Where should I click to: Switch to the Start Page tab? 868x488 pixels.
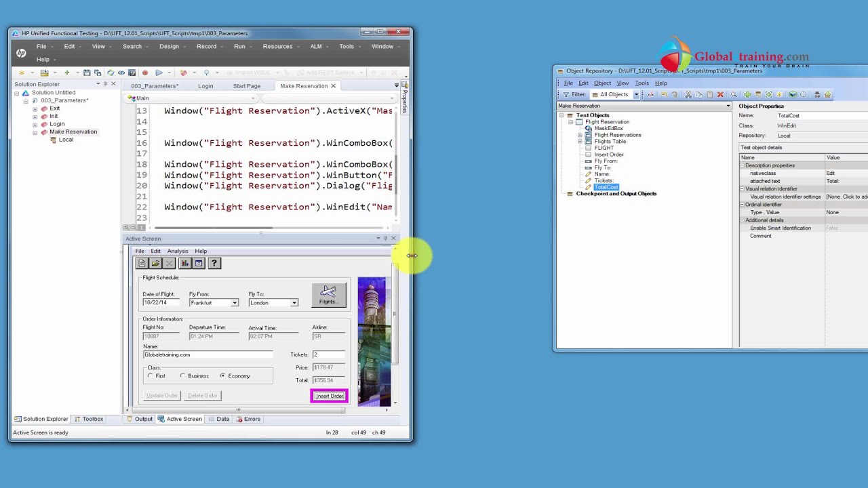247,86
